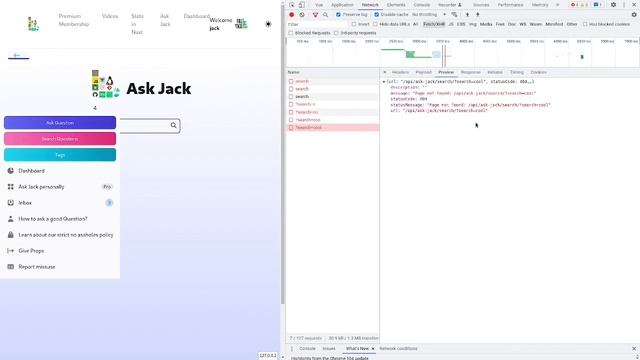Select the third 'search' request row

pos(333,97)
